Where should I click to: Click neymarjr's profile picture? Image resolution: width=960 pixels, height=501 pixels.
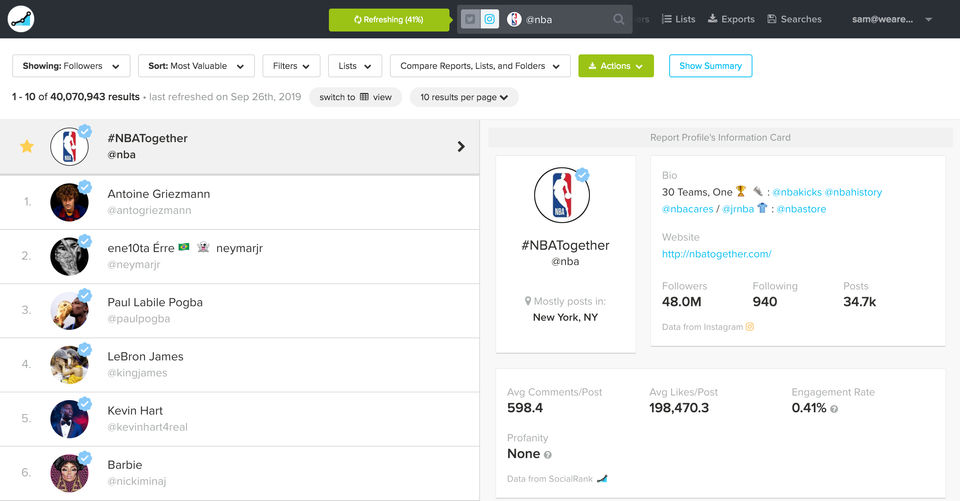click(x=69, y=256)
